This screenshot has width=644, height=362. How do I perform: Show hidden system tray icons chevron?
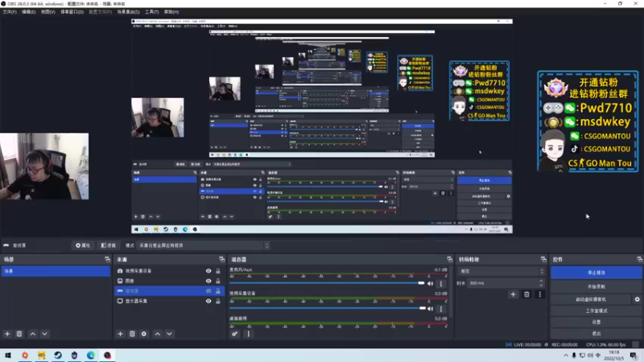coord(566,355)
